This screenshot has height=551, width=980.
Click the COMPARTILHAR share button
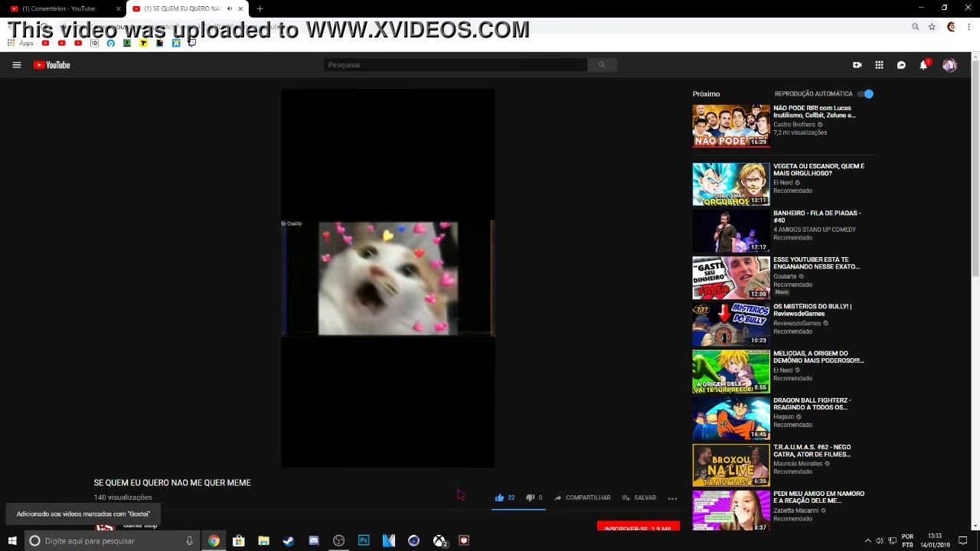pos(582,497)
